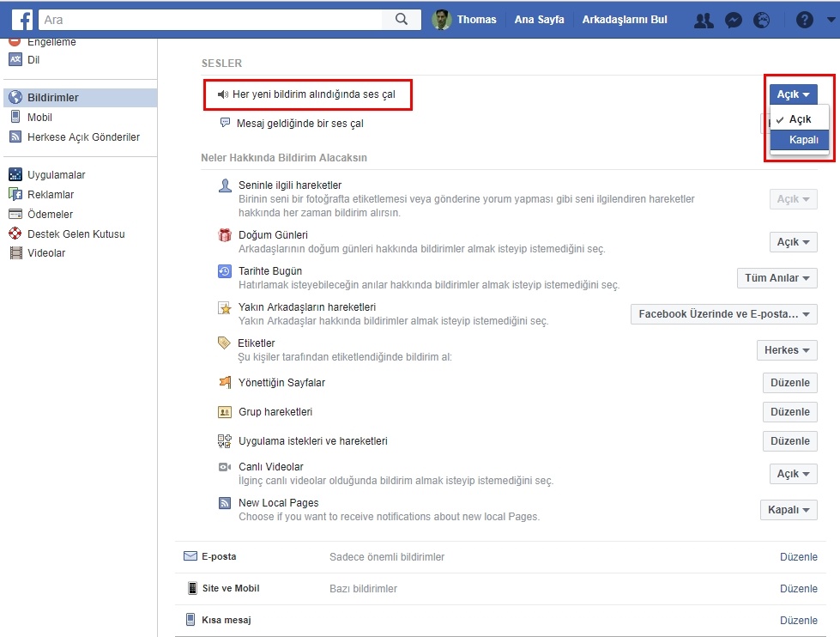This screenshot has width=840, height=637.
Task: Click the Destek Gelen Kutusu lifebuoy icon
Action: 15,234
